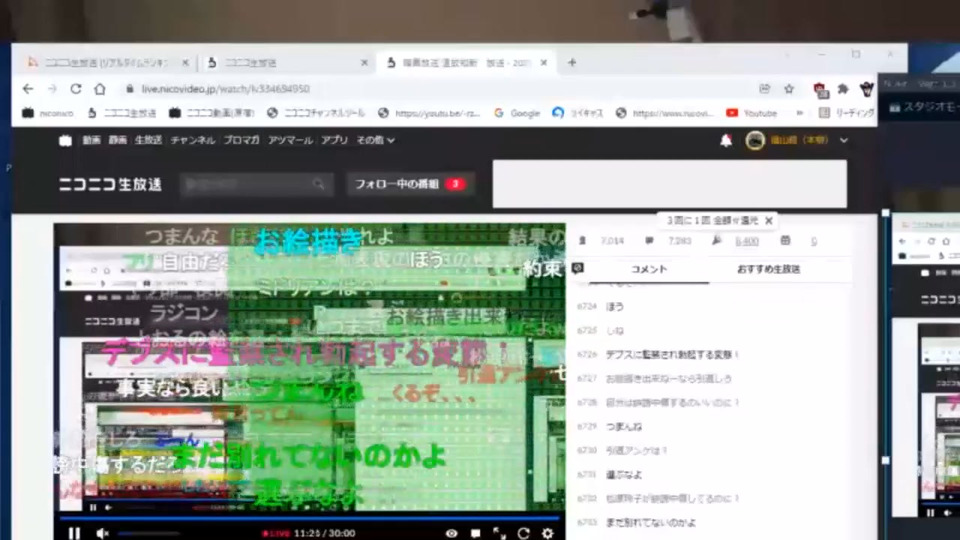Select the おすすめ生放送 tab
Viewport: 960px width, 540px height.
point(768,269)
